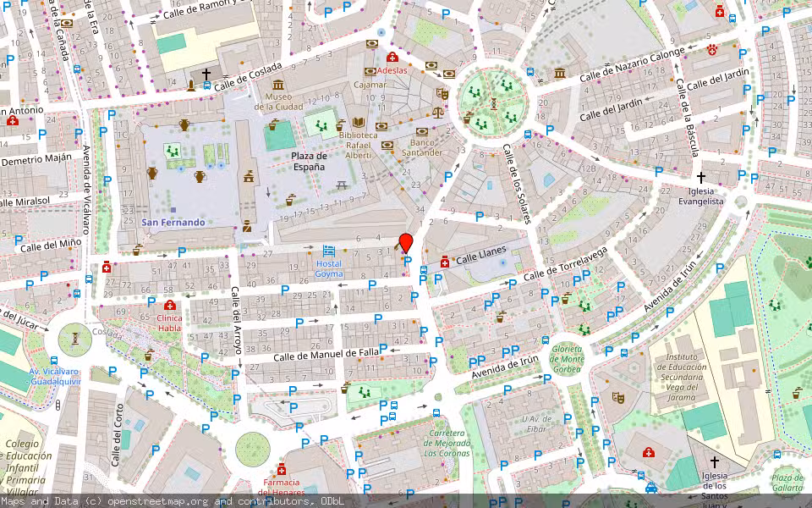
Task: Select the Calle de los Solares label
Action: point(518,184)
